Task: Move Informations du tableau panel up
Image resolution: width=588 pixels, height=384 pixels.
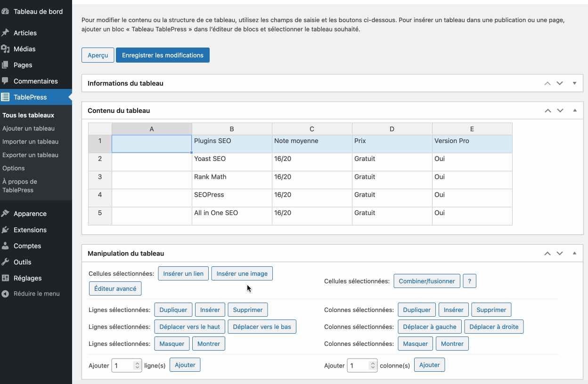Action: [x=547, y=83]
